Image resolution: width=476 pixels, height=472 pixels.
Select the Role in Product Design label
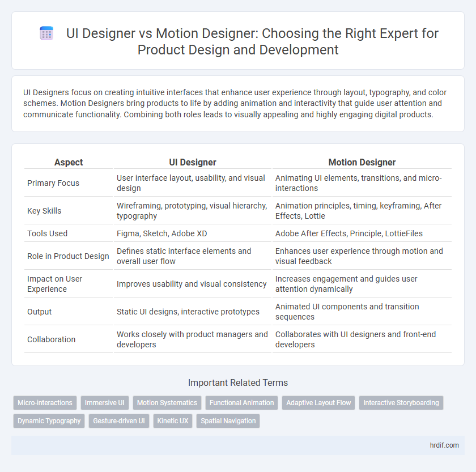68,256
